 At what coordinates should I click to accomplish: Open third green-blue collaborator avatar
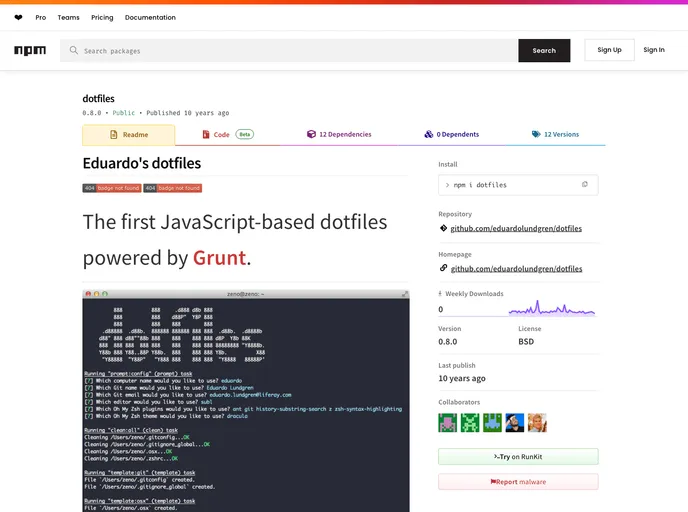[492, 423]
